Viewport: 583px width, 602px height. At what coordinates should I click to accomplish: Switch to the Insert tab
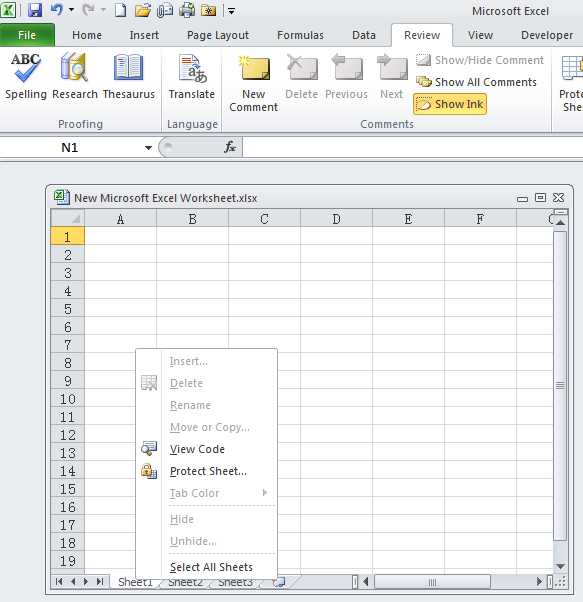pos(144,35)
